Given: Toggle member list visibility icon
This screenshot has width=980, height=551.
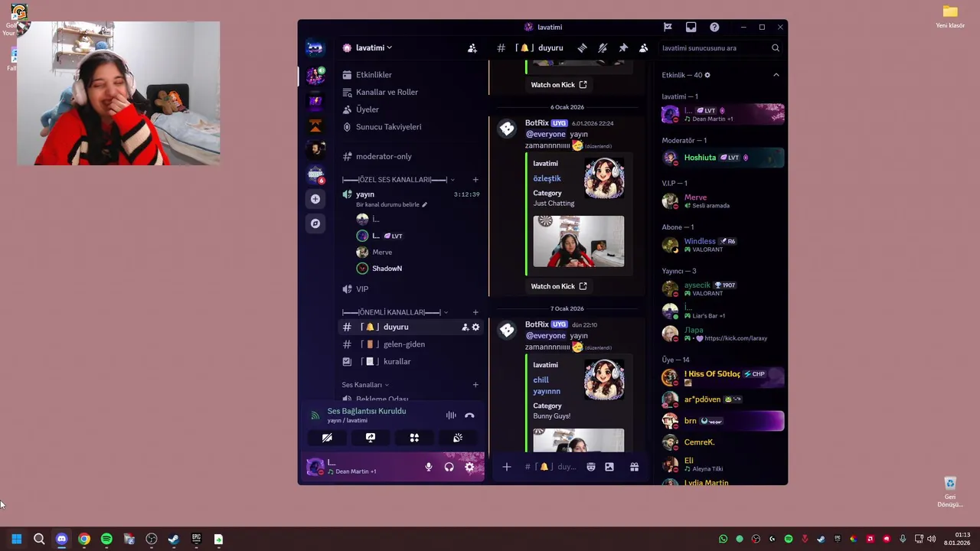Looking at the screenshot, I should tap(644, 47).
